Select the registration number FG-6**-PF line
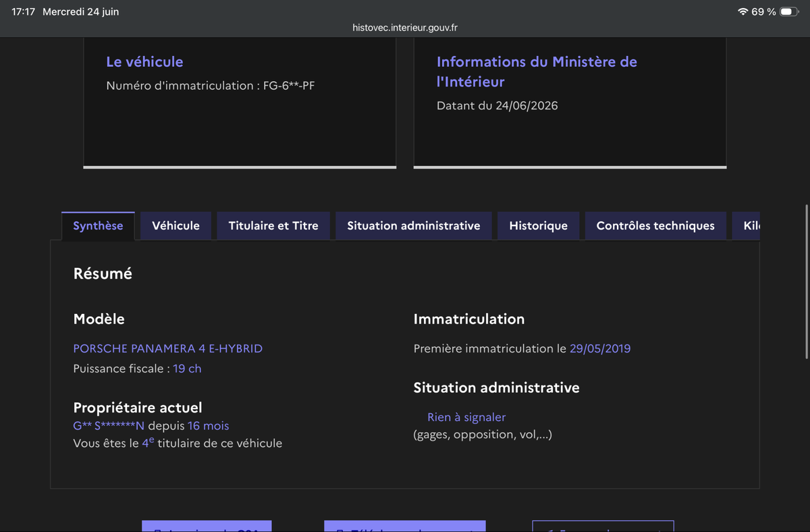The image size is (810, 532). point(211,86)
